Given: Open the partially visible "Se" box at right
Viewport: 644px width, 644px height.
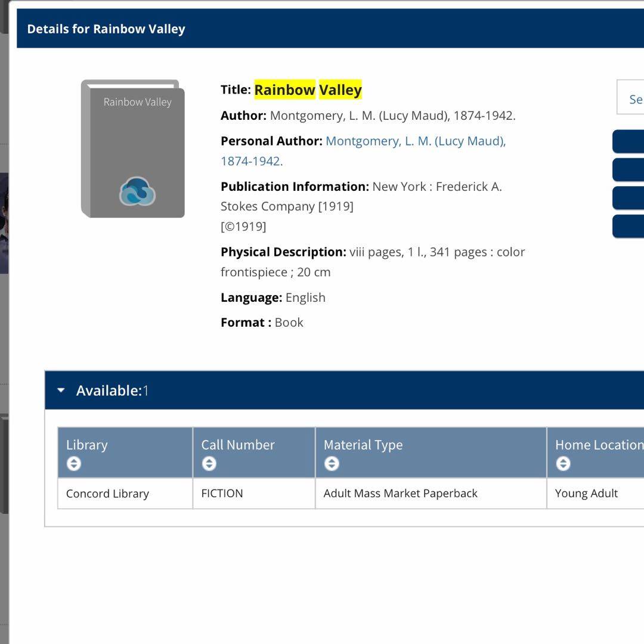Looking at the screenshot, I should pyautogui.click(x=632, y=100).
